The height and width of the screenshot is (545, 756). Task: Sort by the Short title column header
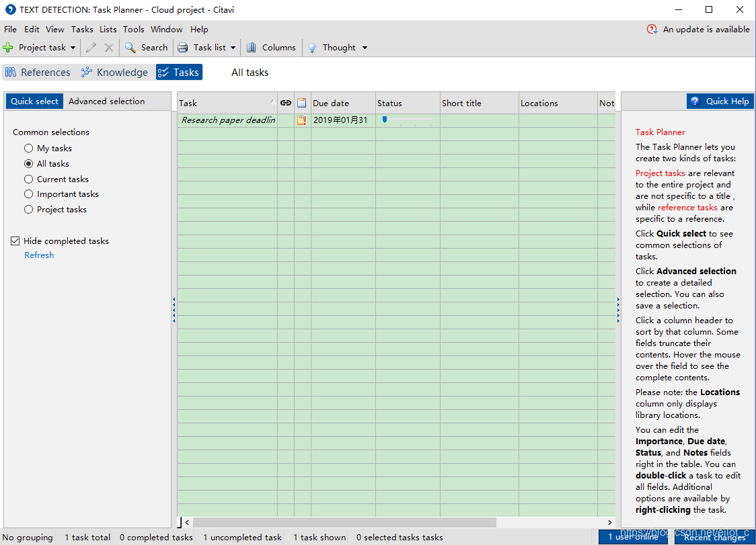(x=480, y=103)
